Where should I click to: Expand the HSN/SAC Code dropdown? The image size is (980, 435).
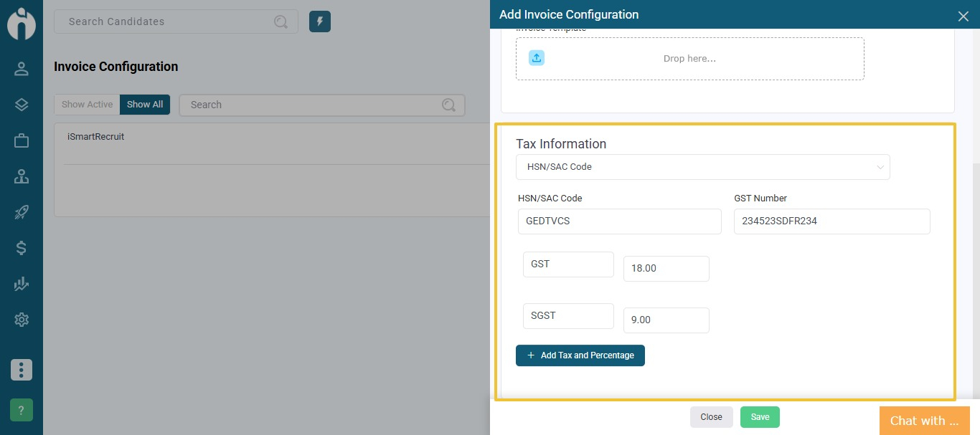pyautogui.click(x=702, y=167)
